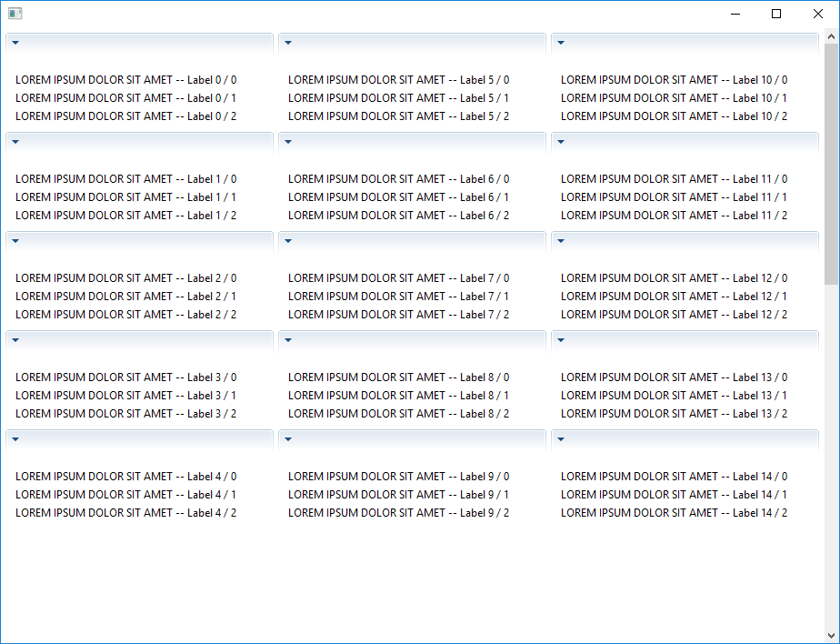Click text ending with Label 11 / 0
The width and height of the screenshot is (840, 644).
point(674,179)
